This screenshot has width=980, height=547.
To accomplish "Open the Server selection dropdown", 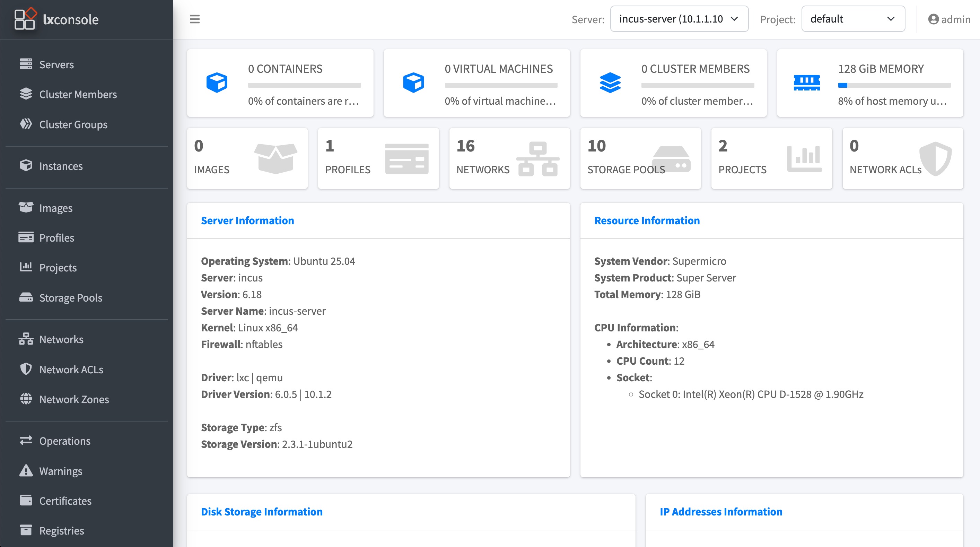I will click(679, 19).
